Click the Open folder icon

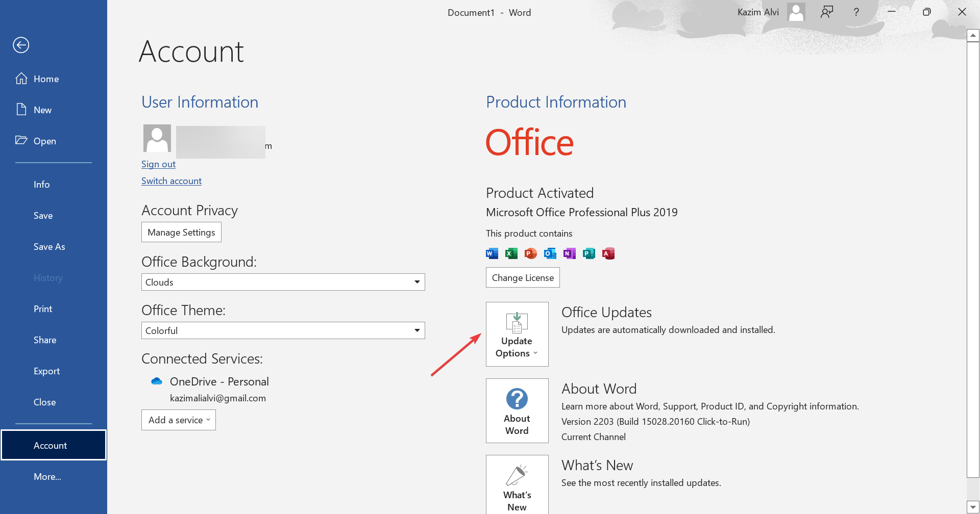[x=21, y=140]
